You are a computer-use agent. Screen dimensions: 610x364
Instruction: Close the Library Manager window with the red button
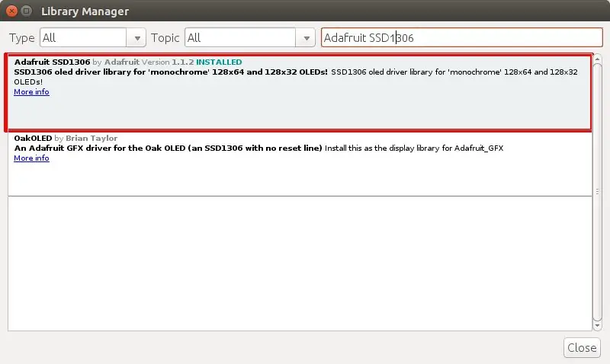click(x=11, y=11)
